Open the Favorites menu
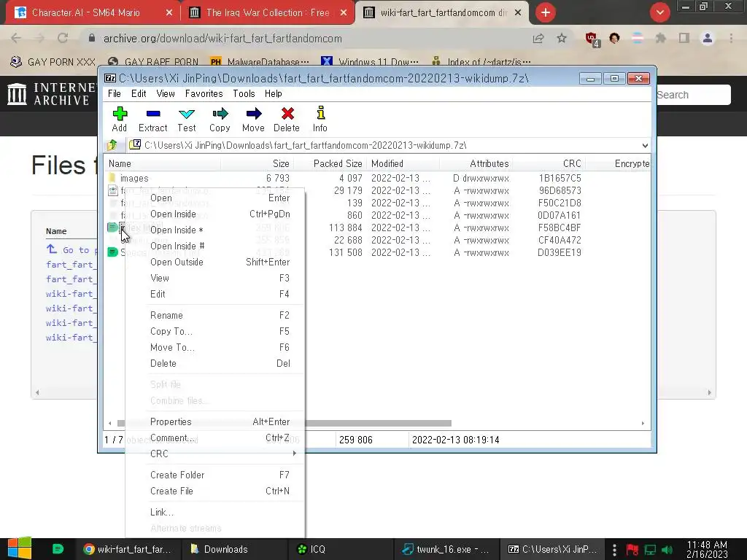 click(204, 93)
